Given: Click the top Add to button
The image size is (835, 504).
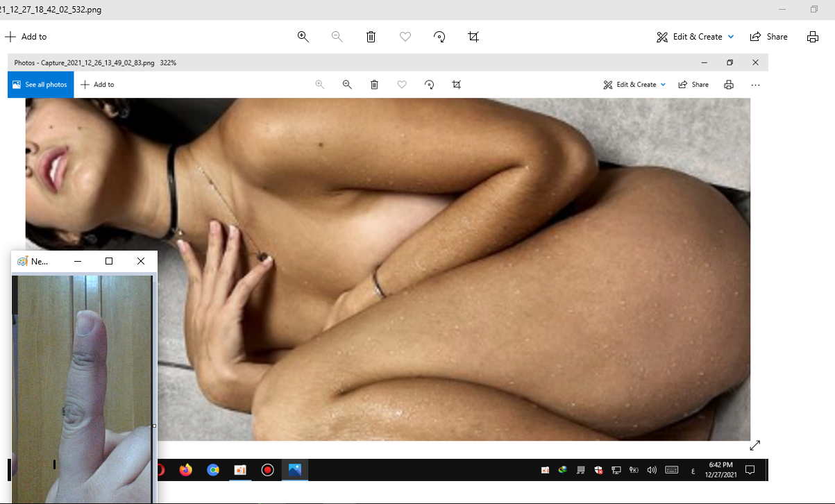Looking at the screenshot, I should [26, 37].
